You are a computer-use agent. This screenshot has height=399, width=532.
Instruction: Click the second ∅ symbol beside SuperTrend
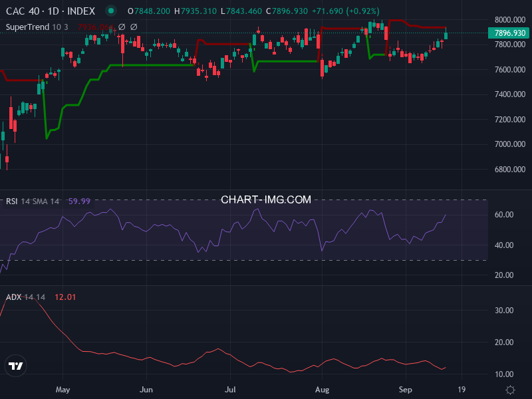point(134,27)
